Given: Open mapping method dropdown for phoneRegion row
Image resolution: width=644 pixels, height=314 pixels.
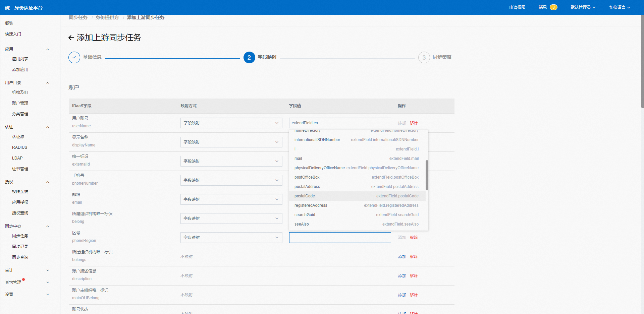Looking at the screenshot, I should (231, 238).
